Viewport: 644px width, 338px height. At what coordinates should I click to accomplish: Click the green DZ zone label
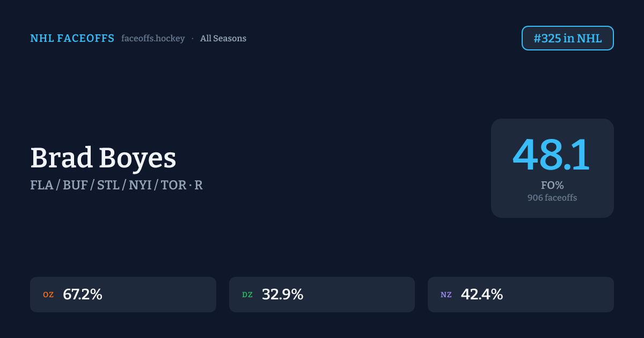[x=247, y=295]
